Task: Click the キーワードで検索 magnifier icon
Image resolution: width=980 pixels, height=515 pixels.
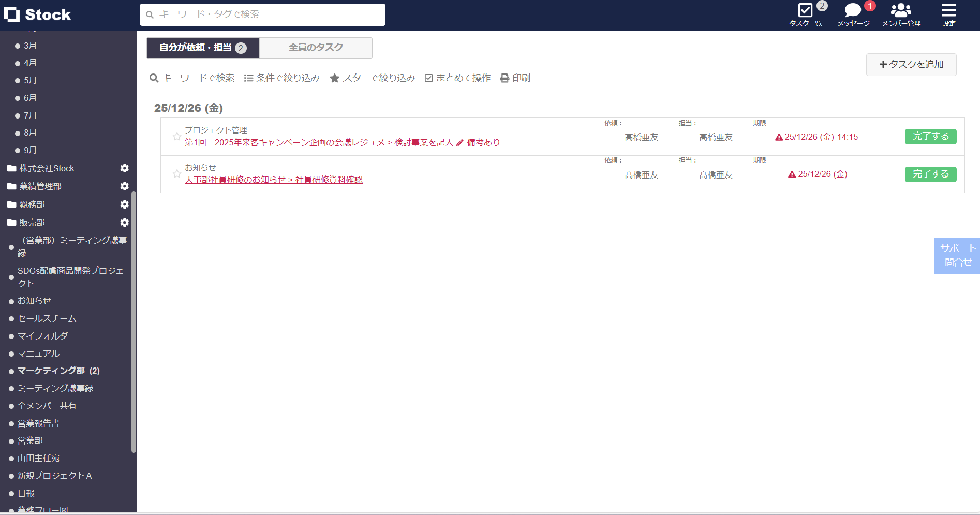Action: (153, 78)
